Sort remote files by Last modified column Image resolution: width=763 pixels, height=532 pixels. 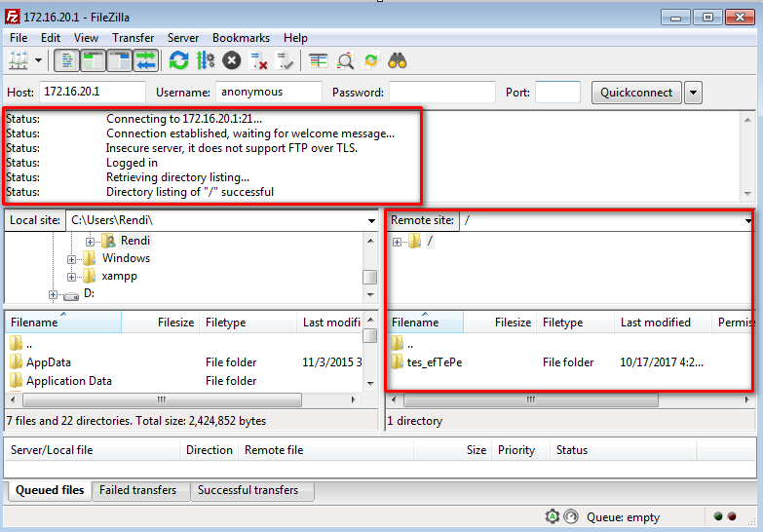tap(663, 323)
